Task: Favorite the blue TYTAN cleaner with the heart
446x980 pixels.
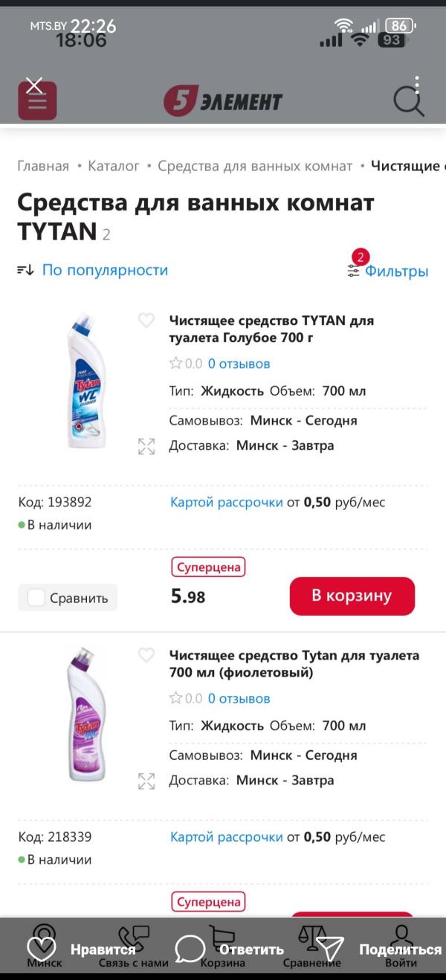Action: [x=146, y=321]
